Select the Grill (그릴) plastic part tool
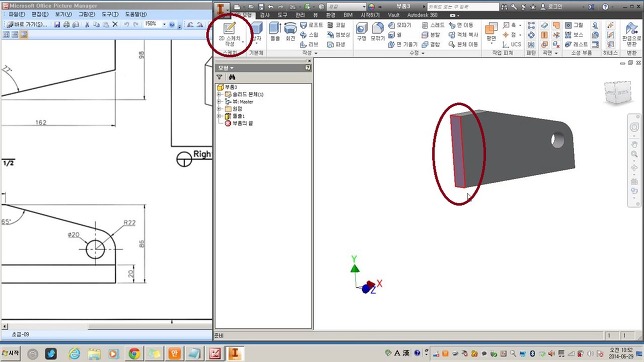Image resolution: width=644 pixels, height=362 pixels. (x=574, y=25)
